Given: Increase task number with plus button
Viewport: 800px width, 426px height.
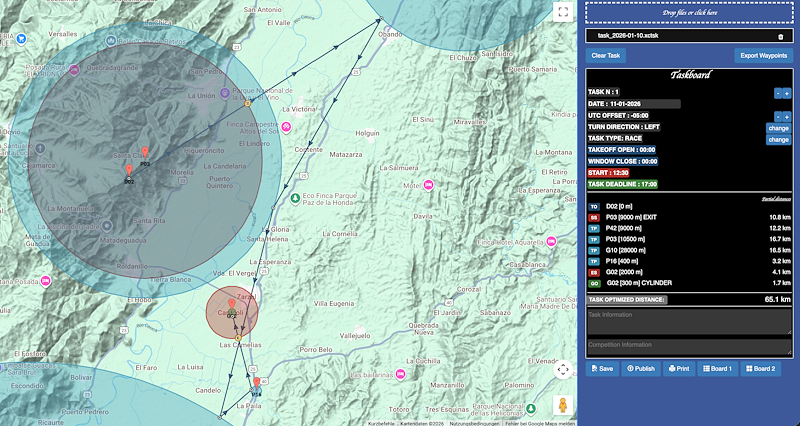Looking at the screenshot, I should coord(787,93).
